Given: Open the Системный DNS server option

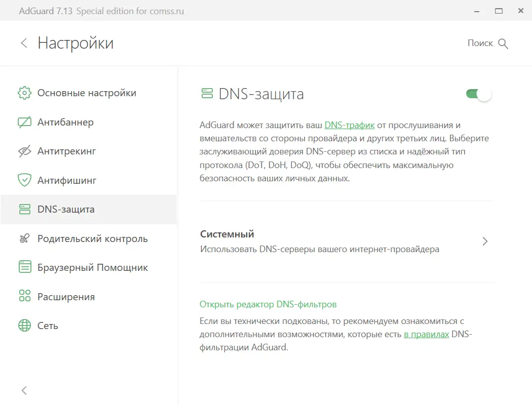Looking at the screenshot, I should pos(346,241).
